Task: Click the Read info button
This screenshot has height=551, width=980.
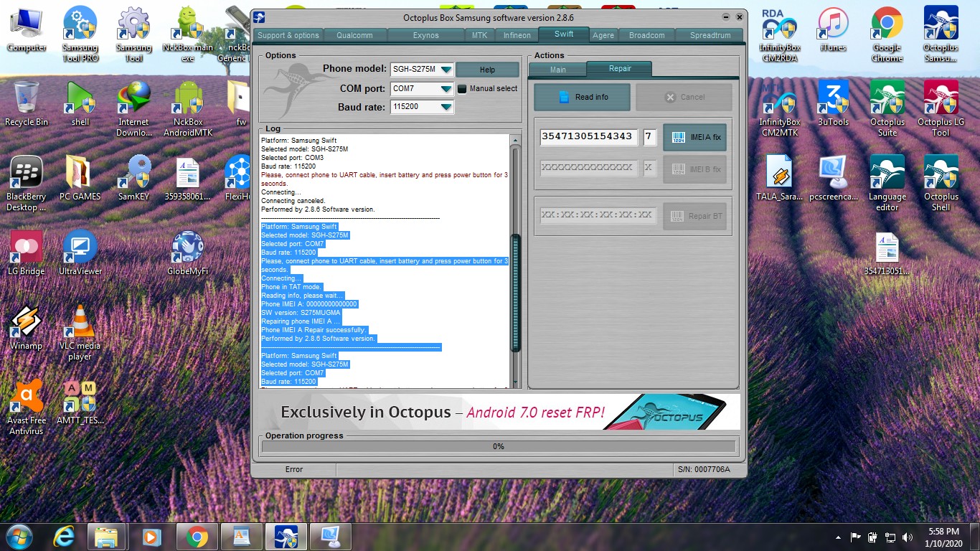Action: [582, 97]
